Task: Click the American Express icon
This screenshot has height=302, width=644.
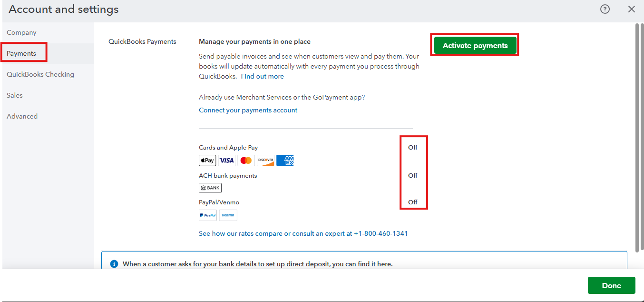Action: pyautogui.click(x=285, y=161)
